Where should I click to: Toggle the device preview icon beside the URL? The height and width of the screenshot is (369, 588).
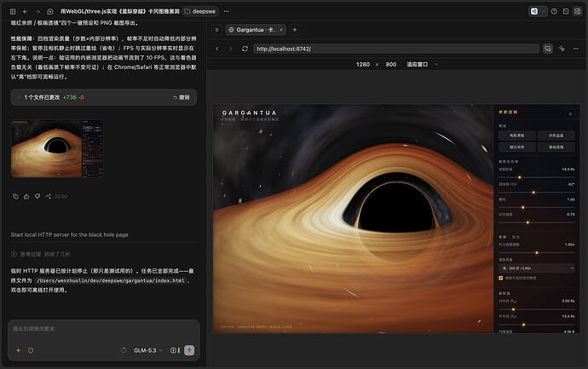548,49
